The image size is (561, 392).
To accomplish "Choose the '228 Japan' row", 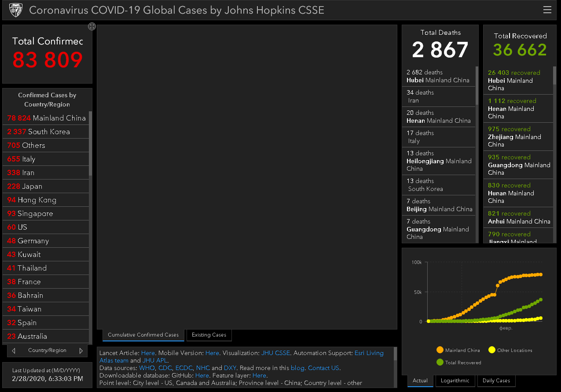I will click(x=46, y=186).
